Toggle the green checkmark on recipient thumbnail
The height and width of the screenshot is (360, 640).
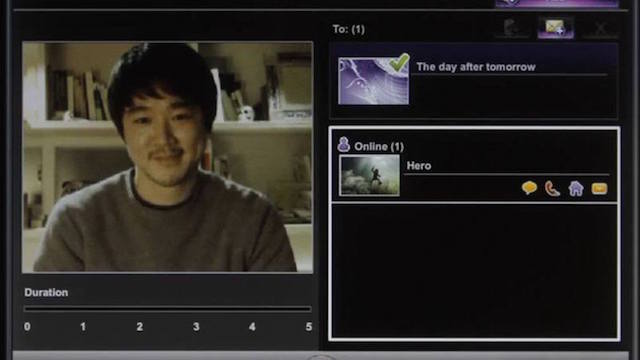[x=399, y=62]
